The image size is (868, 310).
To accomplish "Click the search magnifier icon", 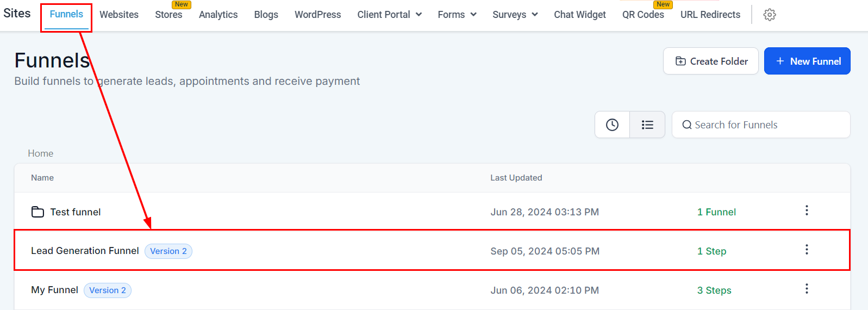I will [687, 125].
